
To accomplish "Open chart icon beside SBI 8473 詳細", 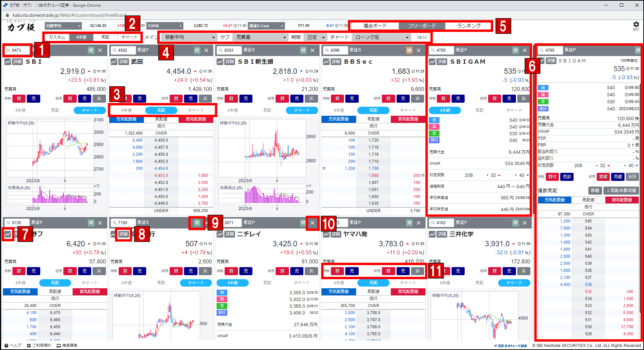I will pos(8,62).
